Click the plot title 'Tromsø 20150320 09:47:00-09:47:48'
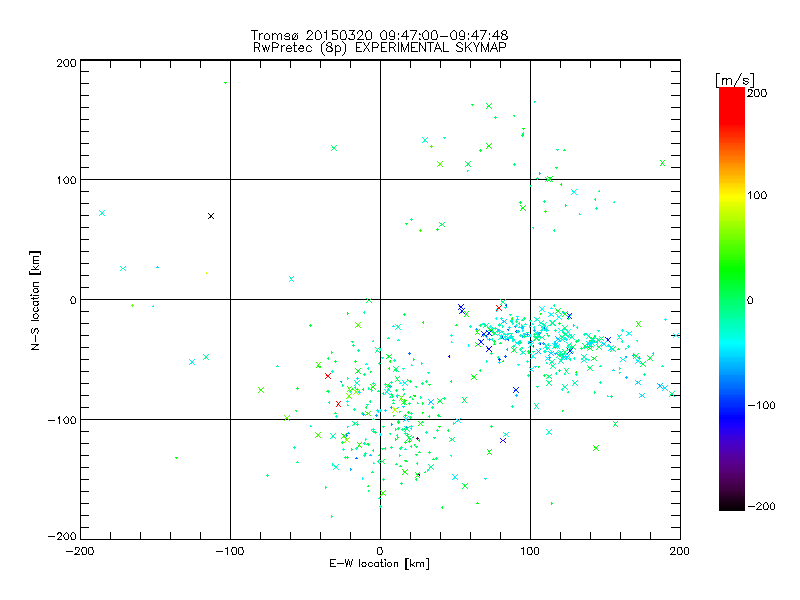This screenshot has width=800, height=600. tap(379, 35)
